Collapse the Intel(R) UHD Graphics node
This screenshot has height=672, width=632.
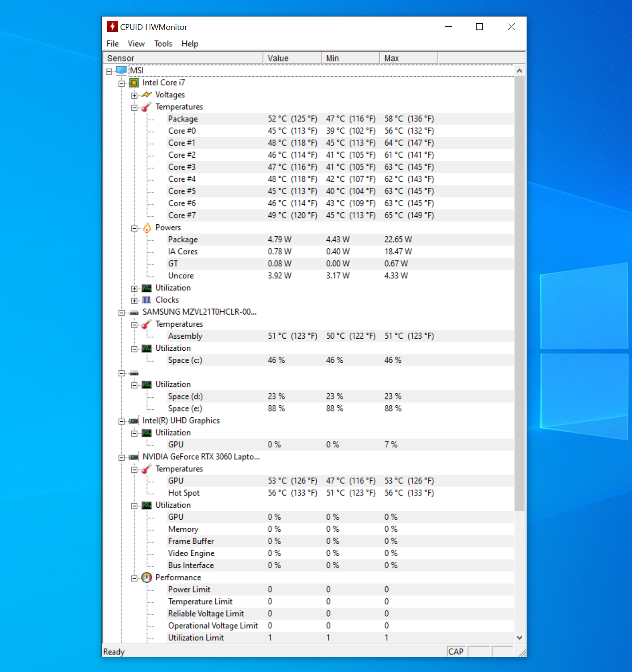(x=121, y=421)
